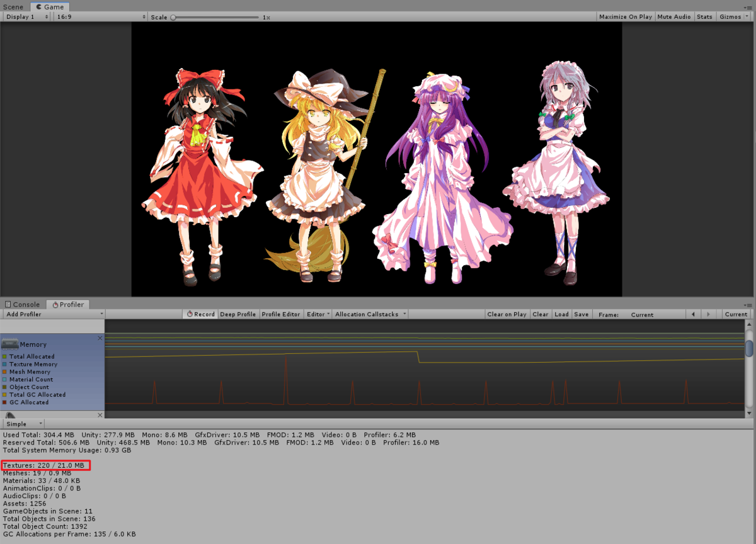Toggle the Material Count series swatch

[x=4, y=379]
